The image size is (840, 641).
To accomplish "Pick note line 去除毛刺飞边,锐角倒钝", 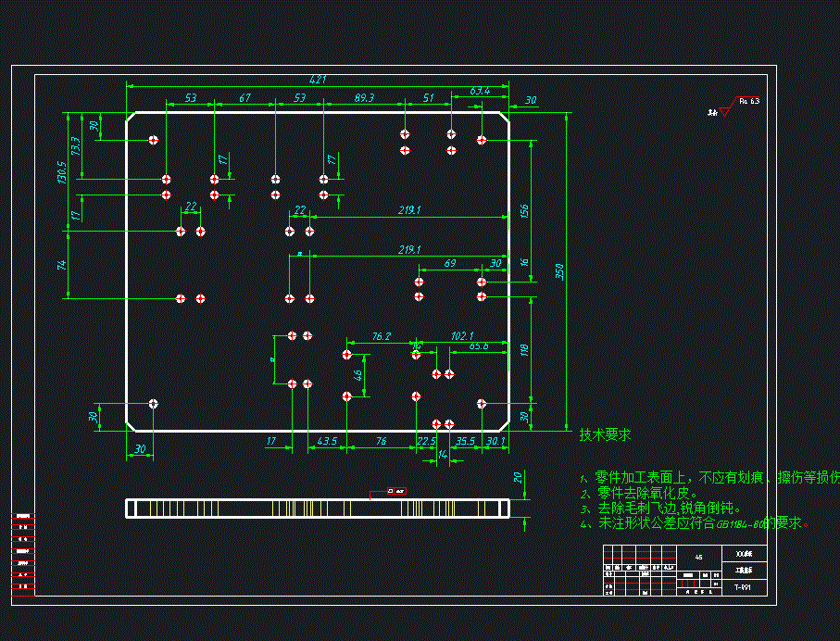I will (x=660, y=508).
